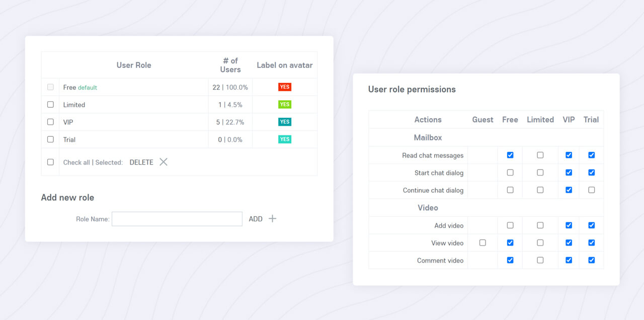Enable View video for Guest
The width and height of the screenshot is (644, 320).
pos(482,243)
